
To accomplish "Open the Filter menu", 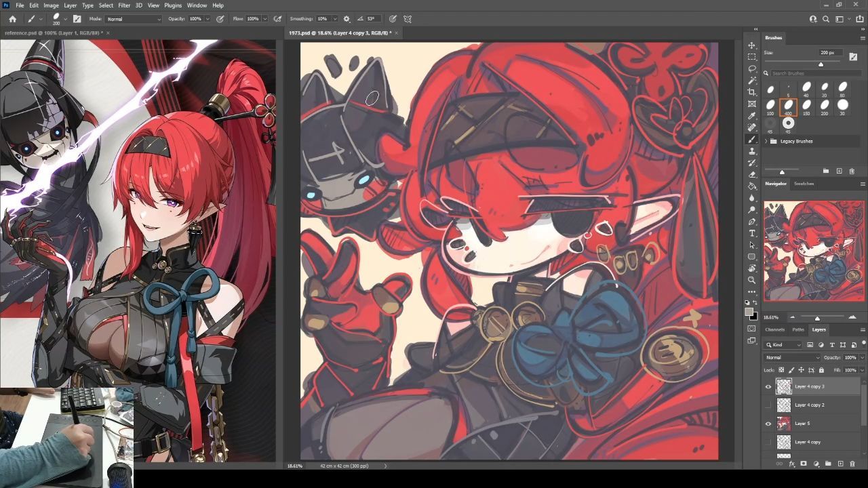I will (x=124, y=5).
